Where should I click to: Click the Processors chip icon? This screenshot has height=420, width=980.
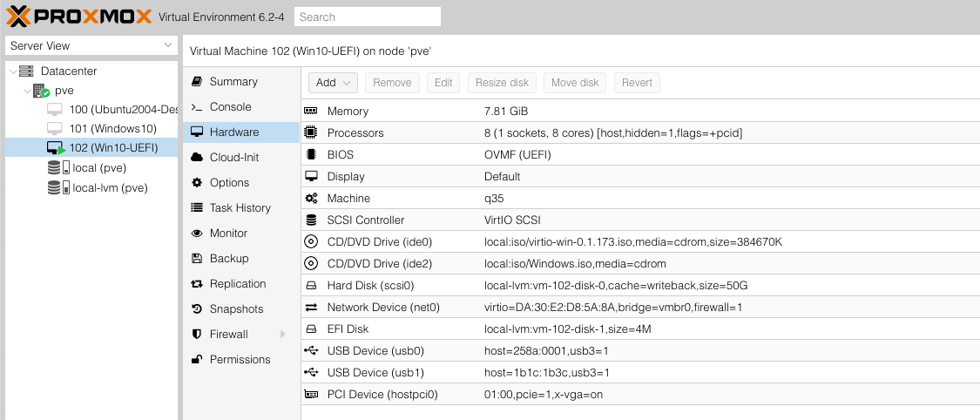311,133
